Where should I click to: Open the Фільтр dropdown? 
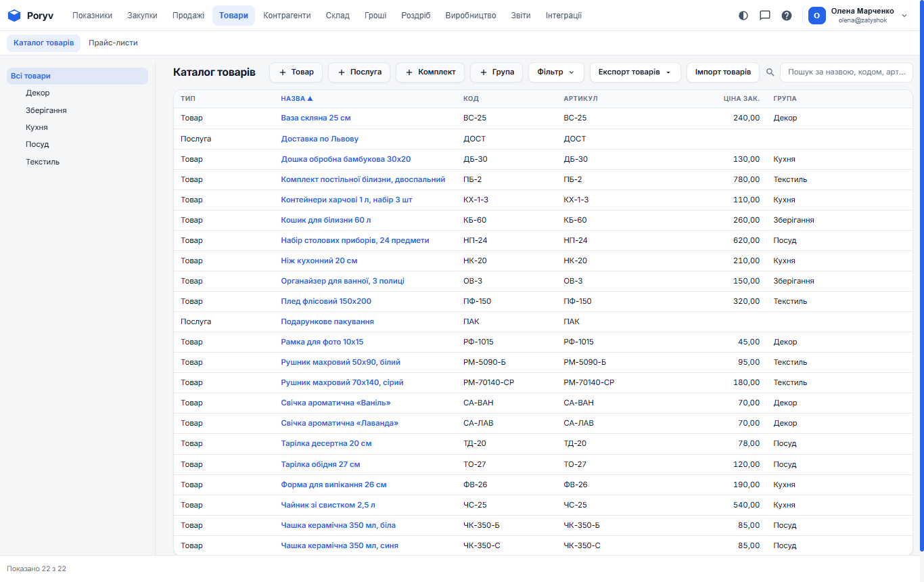556,72
